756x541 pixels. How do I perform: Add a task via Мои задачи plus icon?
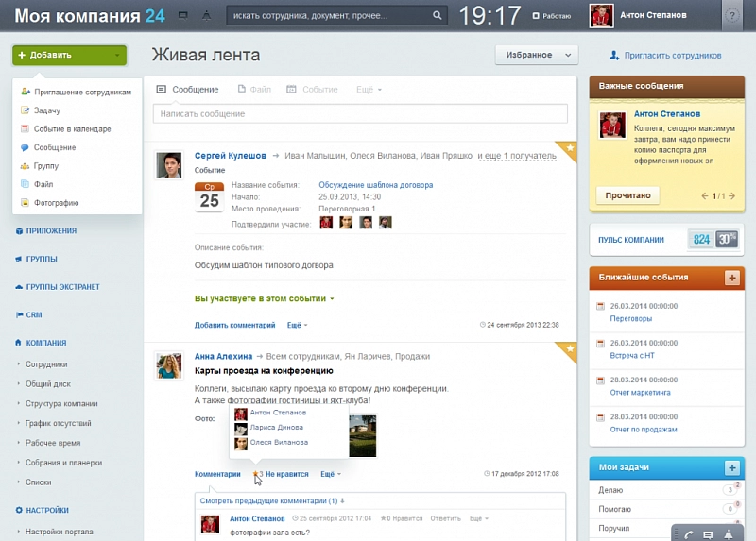pos(731,468)
